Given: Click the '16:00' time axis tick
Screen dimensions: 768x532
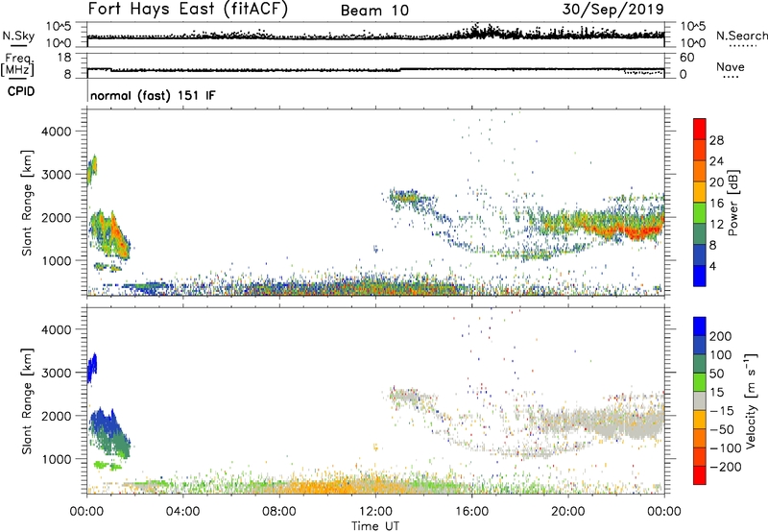Looking at the screenshot, I should [x=471, y=512].
